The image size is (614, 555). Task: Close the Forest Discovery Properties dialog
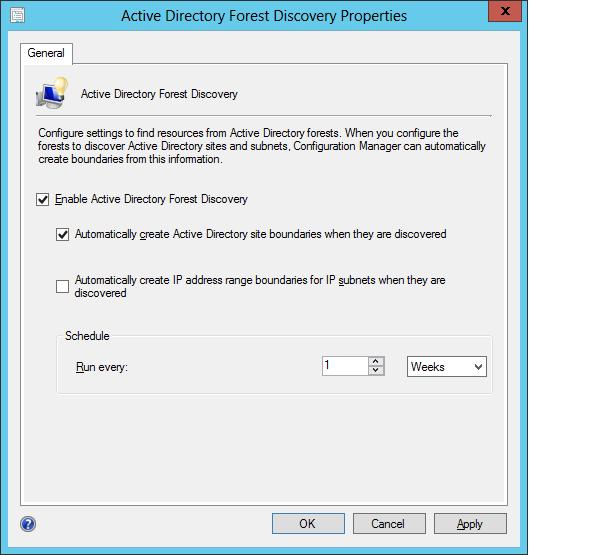[505, 11]
